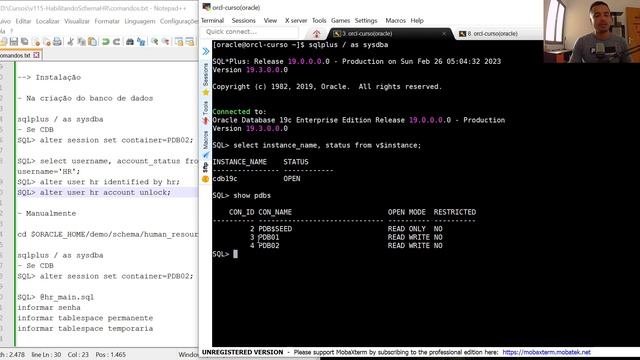Screen dimensions: 640x360
Task: Save the file in Notepad++
Action: tap(14, 42)
